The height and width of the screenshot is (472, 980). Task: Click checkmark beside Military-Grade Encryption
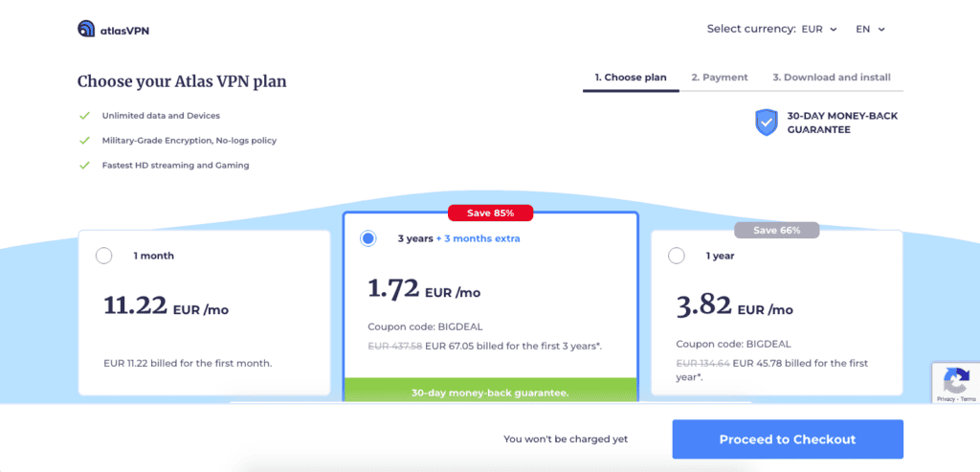[83, 141]
